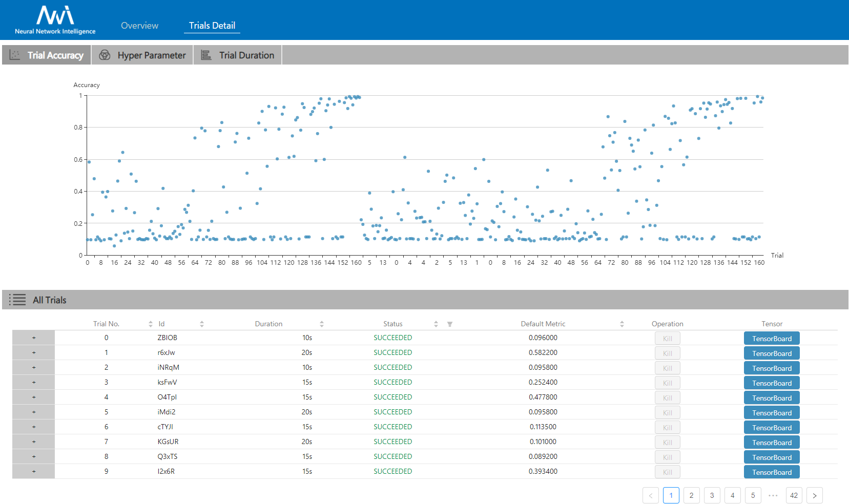Click the sort icon beside Trial No.

point(150,324)
